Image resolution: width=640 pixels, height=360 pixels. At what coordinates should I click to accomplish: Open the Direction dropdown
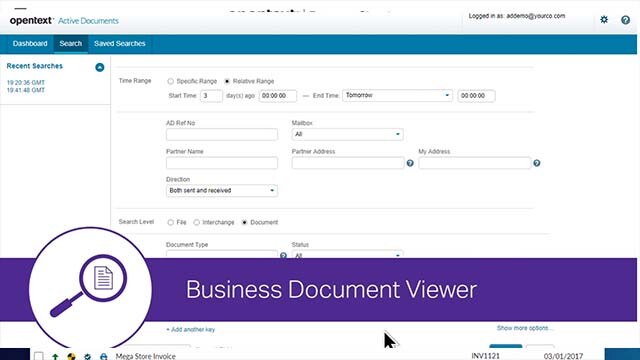(x=222, y=191)
